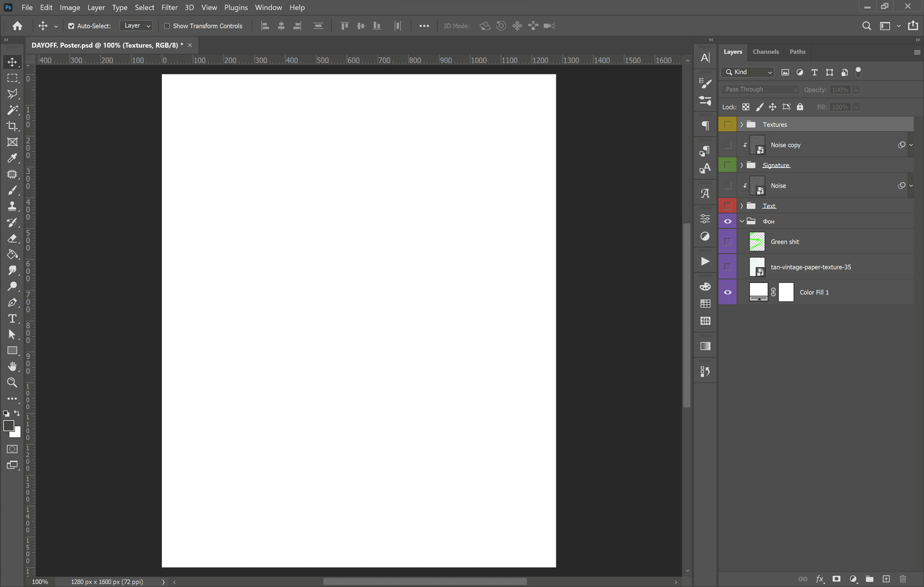Select the Crop tool
The height and width of the screenshot is (587, 924).
tap(12, 126)
